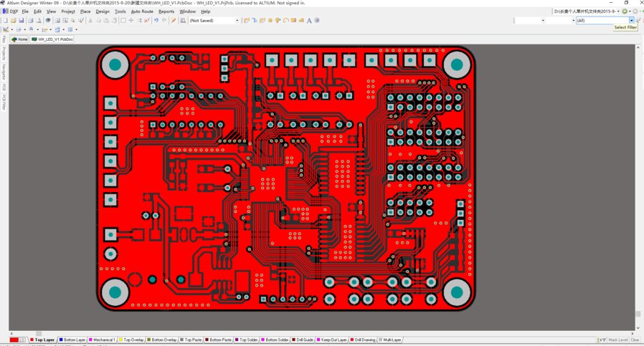Click the DXP system menu icon
The width and height of the screenshot is (644, 346).
pos(10,11)
